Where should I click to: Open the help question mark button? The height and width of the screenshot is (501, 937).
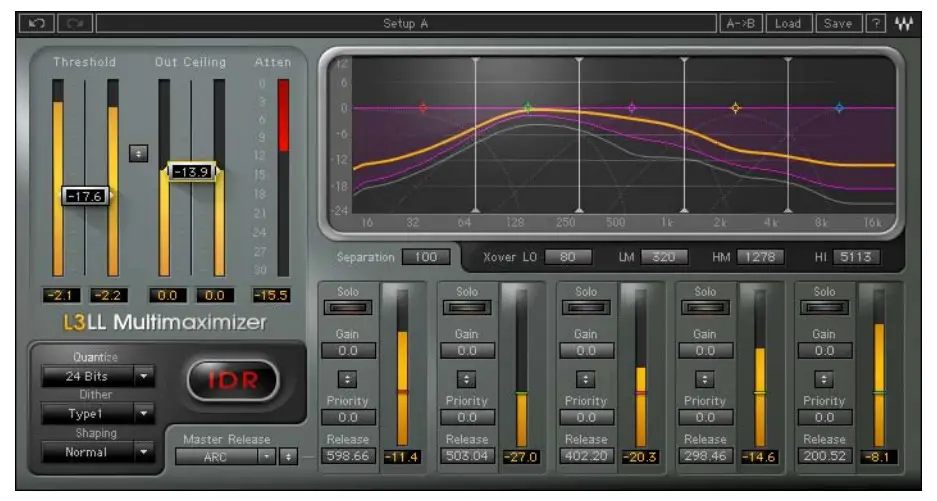pos(875,24)
